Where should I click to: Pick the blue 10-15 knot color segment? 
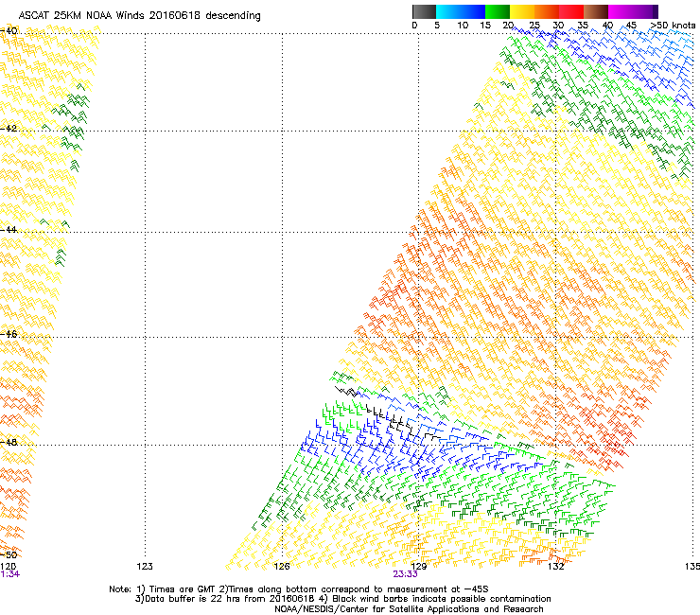click(473, 11)
